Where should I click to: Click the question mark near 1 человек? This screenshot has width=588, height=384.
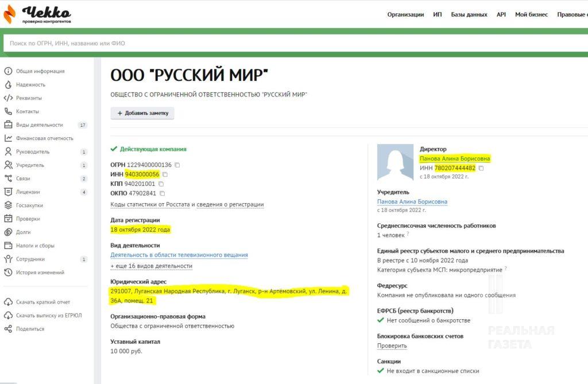point(408,234)
